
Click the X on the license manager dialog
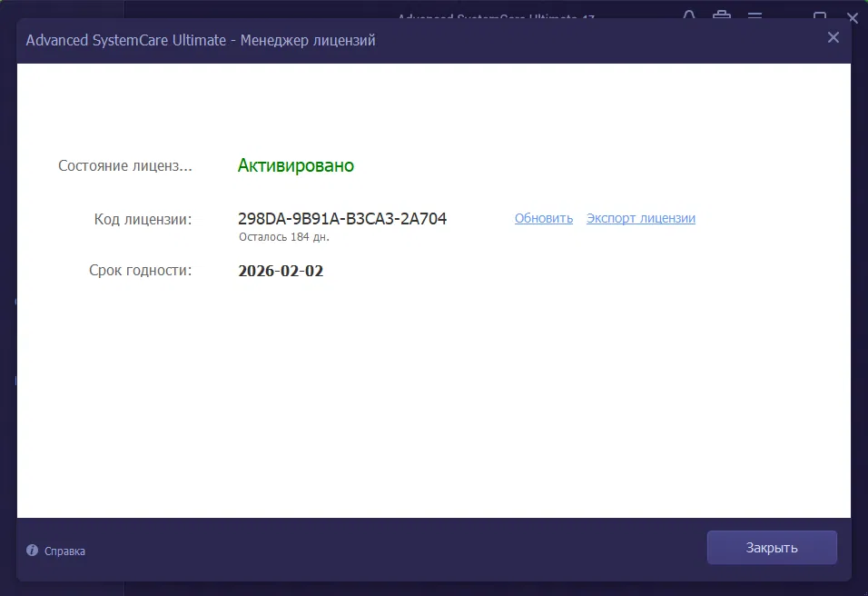click(833, 37)
